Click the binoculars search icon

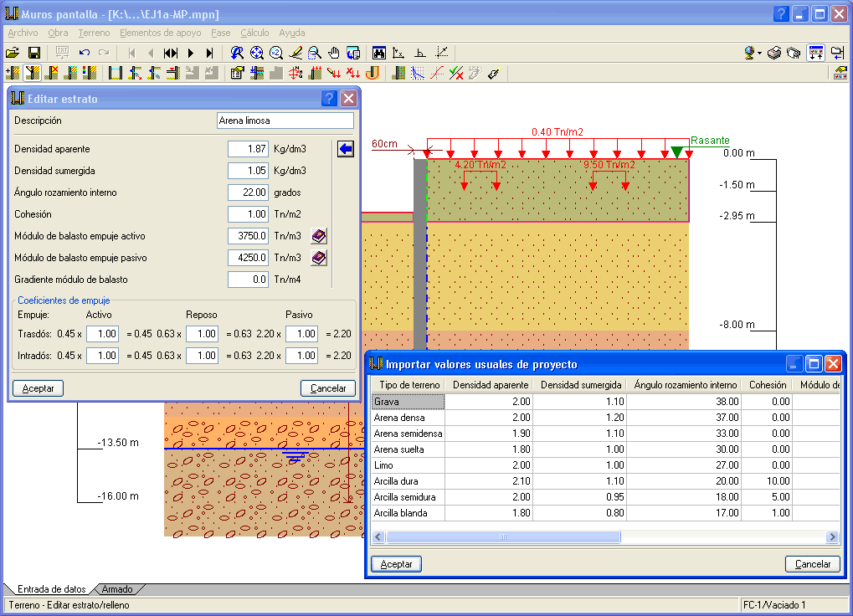(379, 53)
